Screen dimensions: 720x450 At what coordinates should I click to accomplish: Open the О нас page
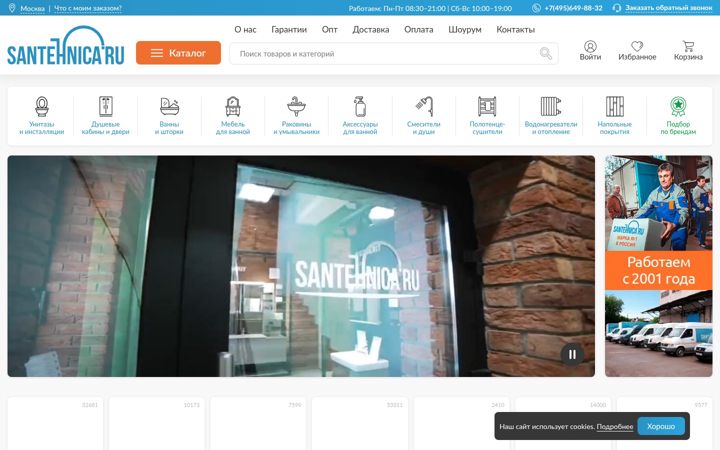[245, 29]
